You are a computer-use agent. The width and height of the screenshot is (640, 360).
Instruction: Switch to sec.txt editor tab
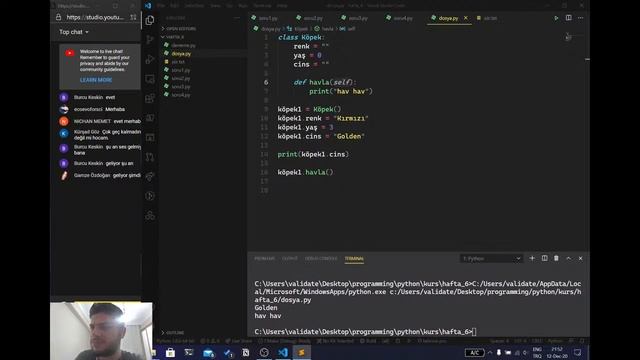(487, 18)
